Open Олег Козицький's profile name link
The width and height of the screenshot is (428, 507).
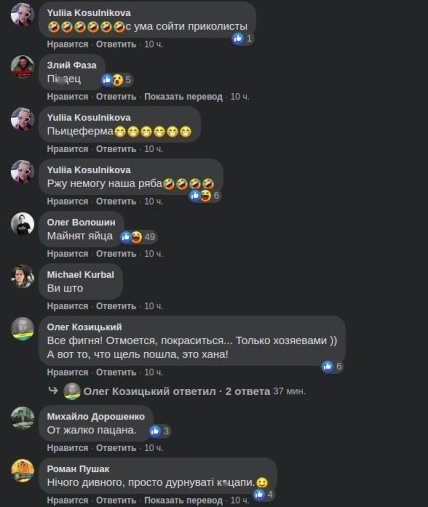[84, 327]
